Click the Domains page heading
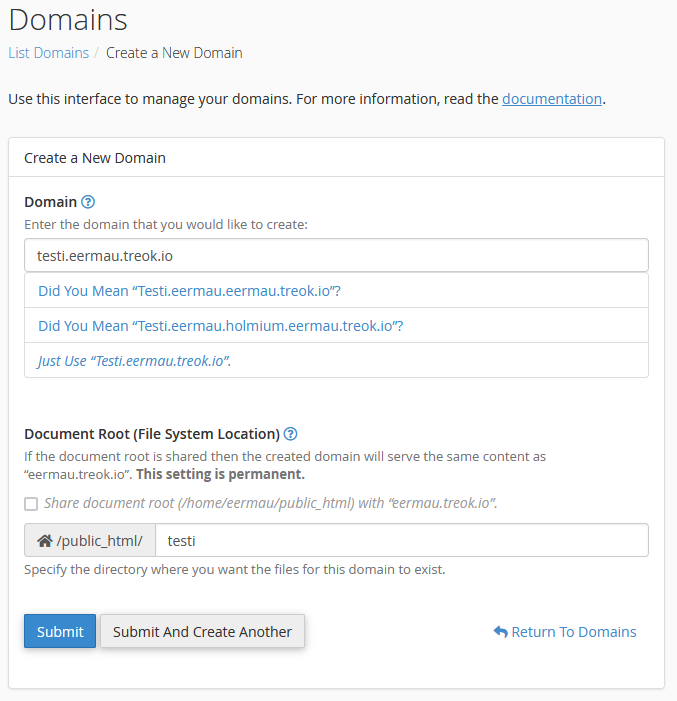This screenshot has height=701, width=677. click(x=68, y=19)
